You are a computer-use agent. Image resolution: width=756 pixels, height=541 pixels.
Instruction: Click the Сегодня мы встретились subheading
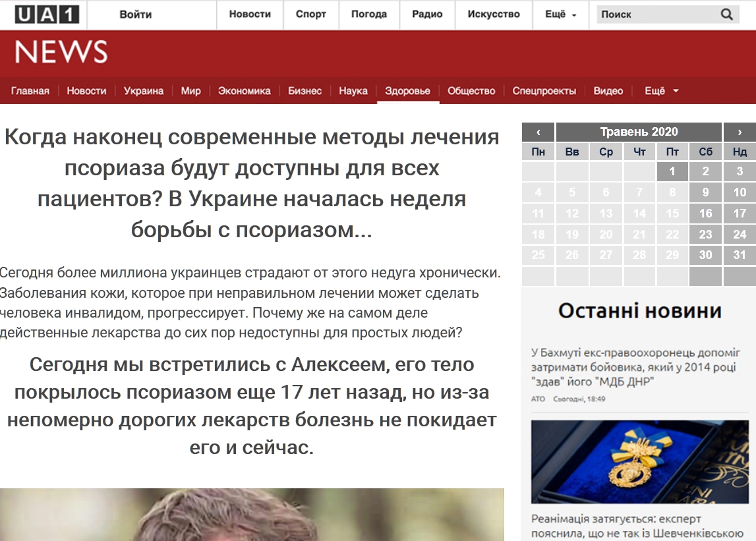(252, 406)
